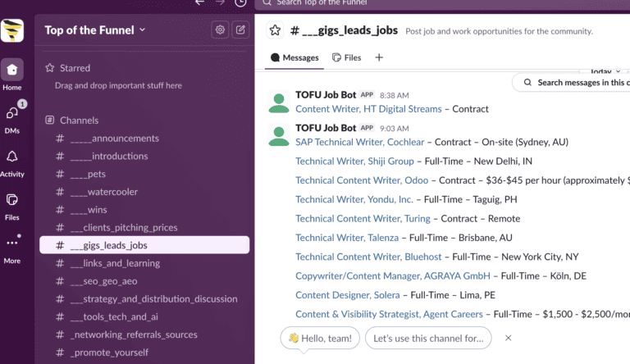Viewport: 630px width, 364px height.
Task: Add a new tab with plus button
Action: click(x=379, y=58)
